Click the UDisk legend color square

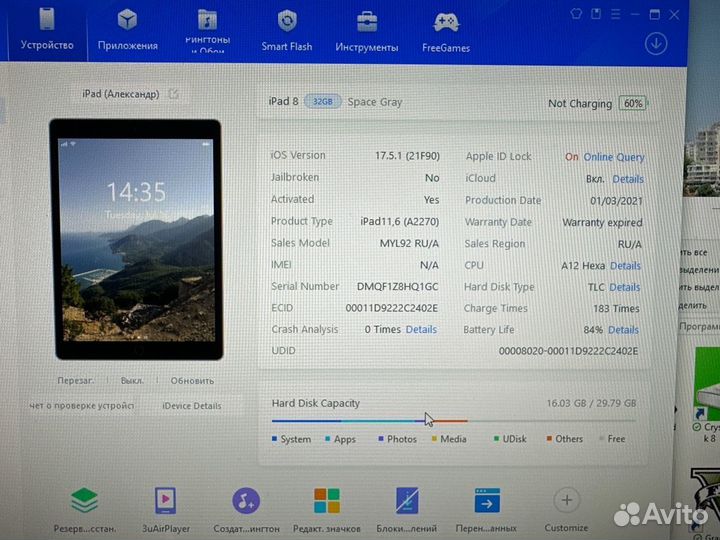[496, 439]
